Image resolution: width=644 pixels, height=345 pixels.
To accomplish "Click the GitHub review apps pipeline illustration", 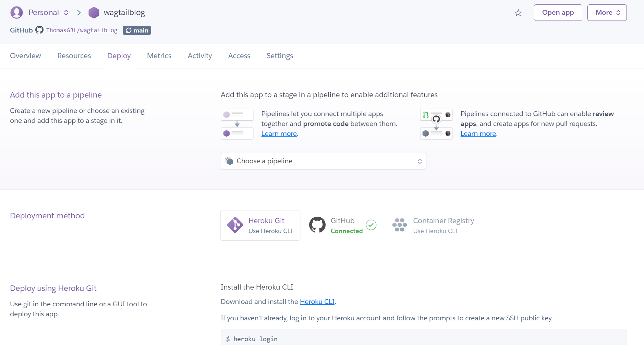I will (x=436, y=124).
